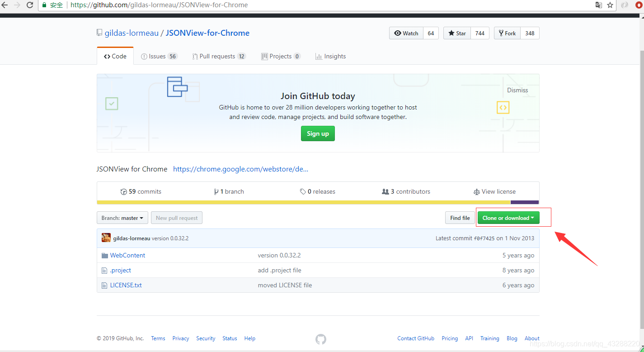Open the footer API link
The height and width of the screenshot is (352, 644).
point(469,338)
